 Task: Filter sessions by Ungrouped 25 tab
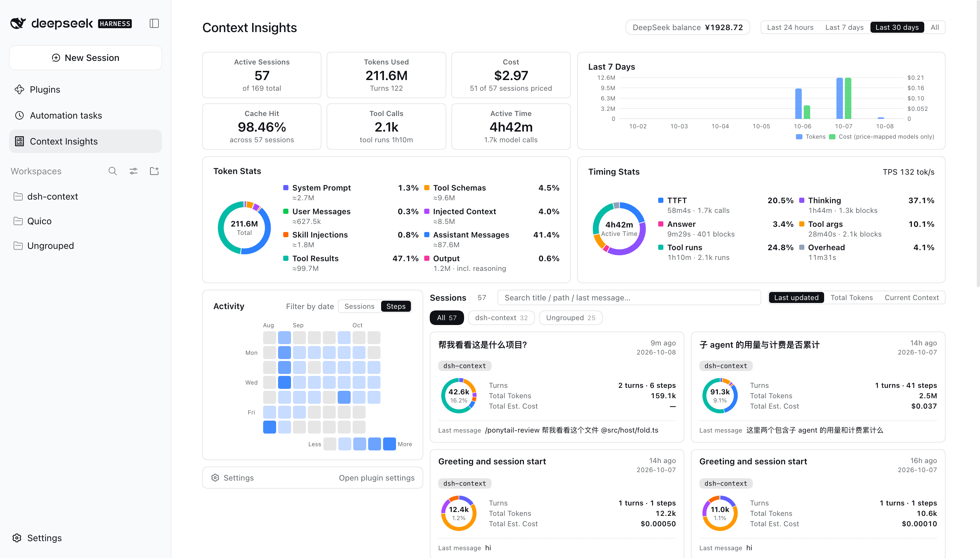coord(570,318)
